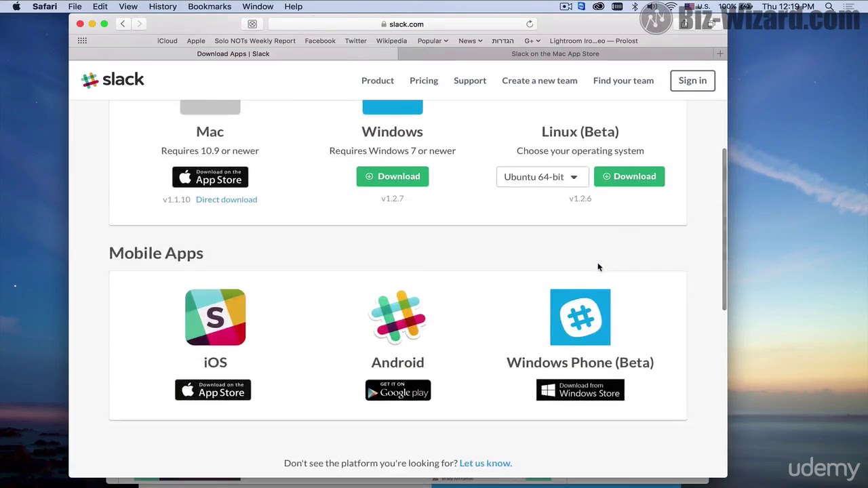Viewport: 868px width, 488px height.
Task: Click Safari forward arrow
Action: coord(139,24)
